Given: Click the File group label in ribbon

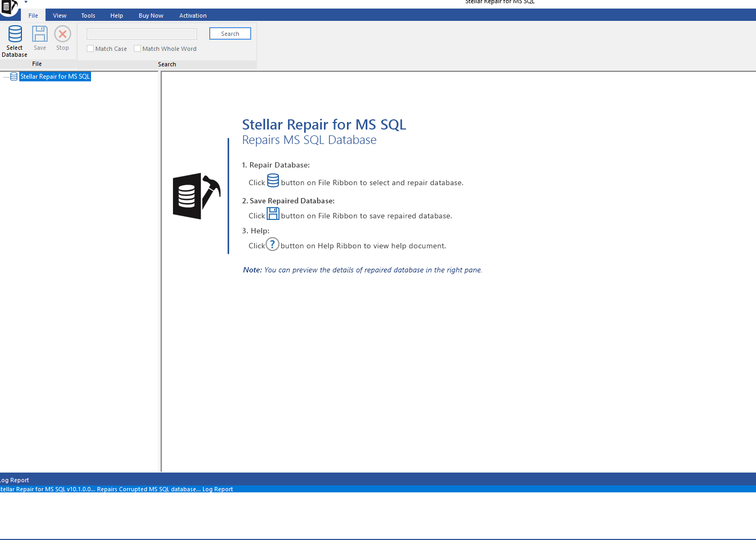Looking at the screenshot, I should pos(37,64).
